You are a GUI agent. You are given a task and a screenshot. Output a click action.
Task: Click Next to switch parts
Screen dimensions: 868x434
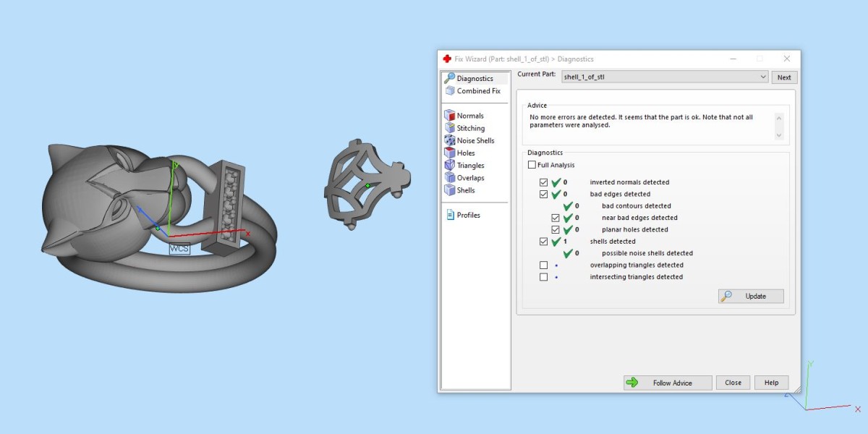point(784,77)
